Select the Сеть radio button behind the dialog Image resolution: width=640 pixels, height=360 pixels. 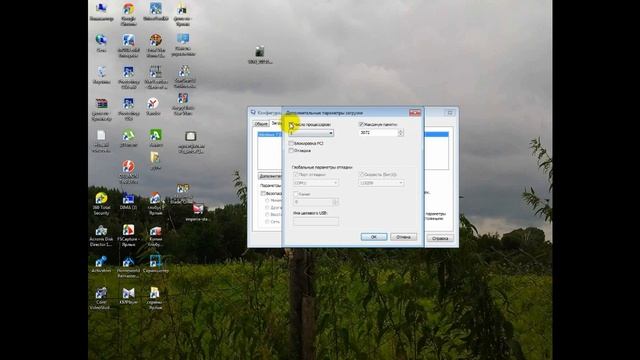(268, 222)
